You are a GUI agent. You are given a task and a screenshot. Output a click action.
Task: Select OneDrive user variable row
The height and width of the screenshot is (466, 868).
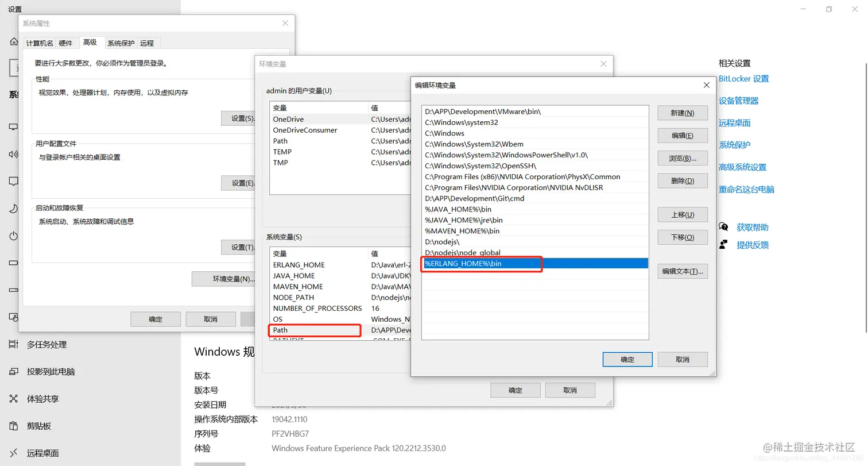tap(340, 120)
